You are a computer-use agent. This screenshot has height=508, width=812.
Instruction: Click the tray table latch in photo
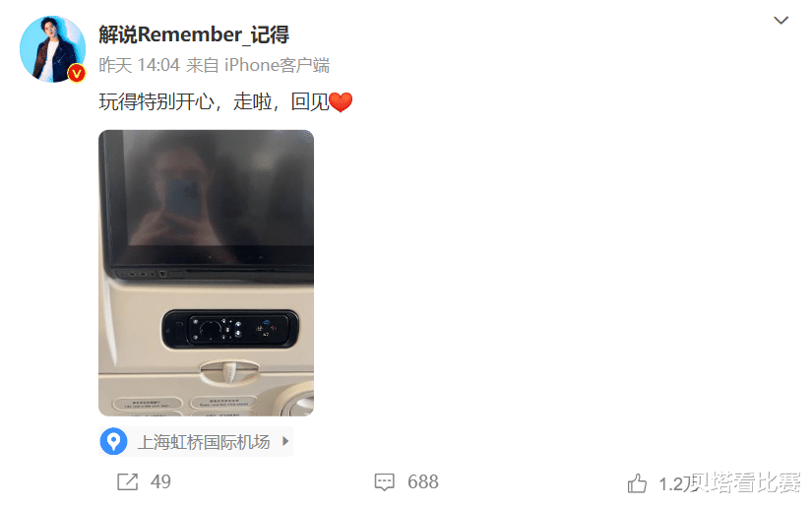pyautogui.click(x=229, y=371)
